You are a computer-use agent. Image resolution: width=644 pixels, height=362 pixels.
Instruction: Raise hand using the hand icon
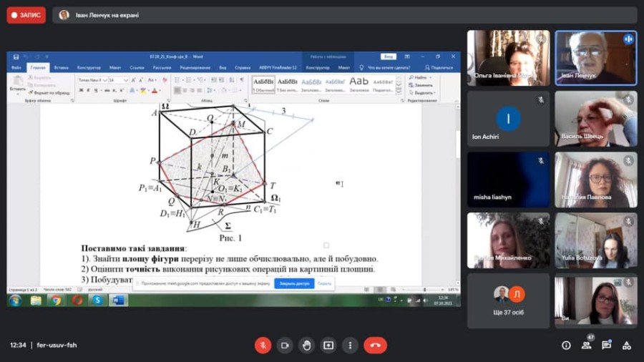pos(306,345)
